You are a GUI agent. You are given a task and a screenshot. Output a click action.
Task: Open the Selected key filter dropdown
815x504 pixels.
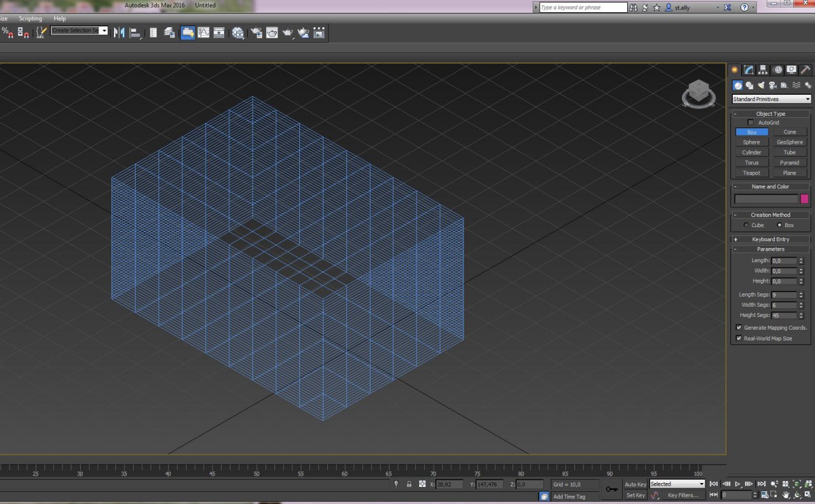coord(677,484)
